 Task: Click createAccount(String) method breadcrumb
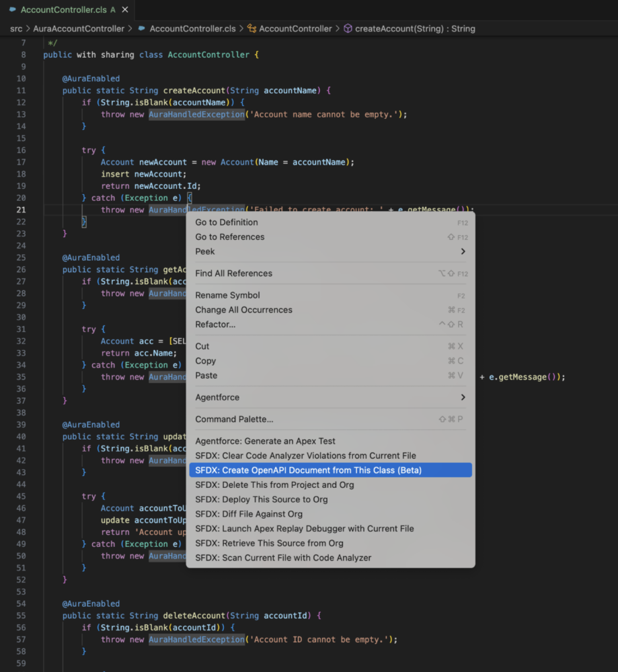(x=415, y=29)
